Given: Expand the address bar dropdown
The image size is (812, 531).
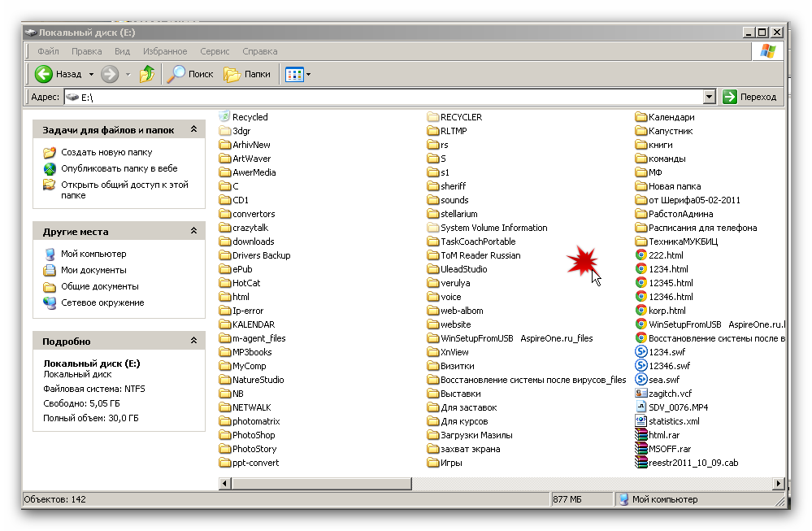Looking at the screenshot, I should click(709, 97).
